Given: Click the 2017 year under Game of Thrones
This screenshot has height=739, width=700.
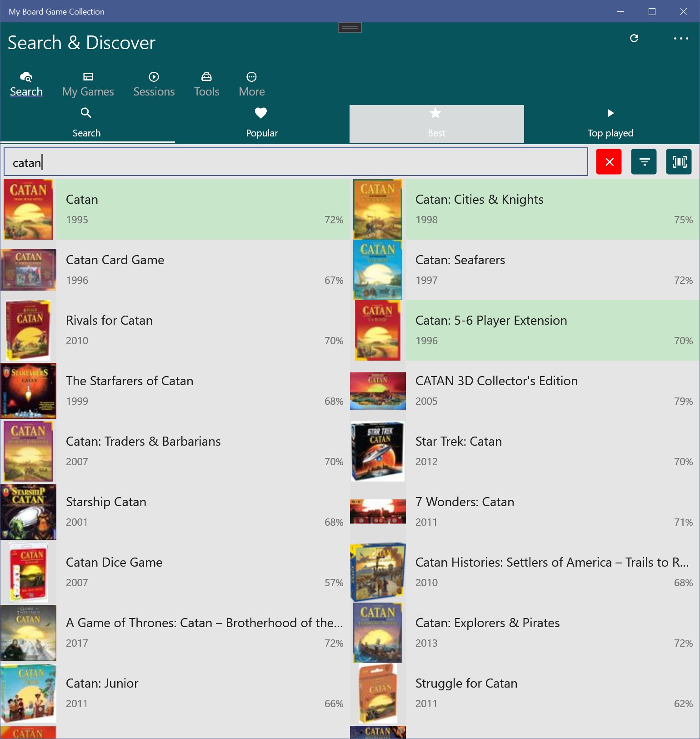Looking at the screenshot, I should pyautogui.click(x=77, y=643).
